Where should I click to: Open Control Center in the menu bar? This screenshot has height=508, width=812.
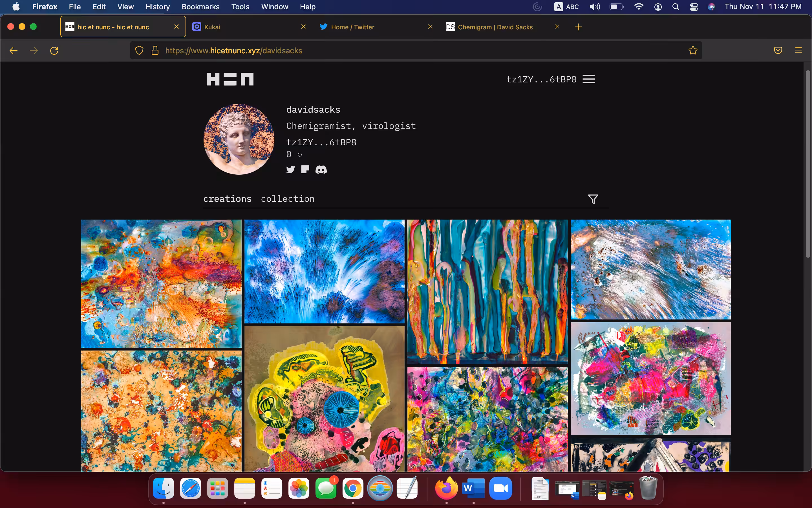(x=694, y=7)
